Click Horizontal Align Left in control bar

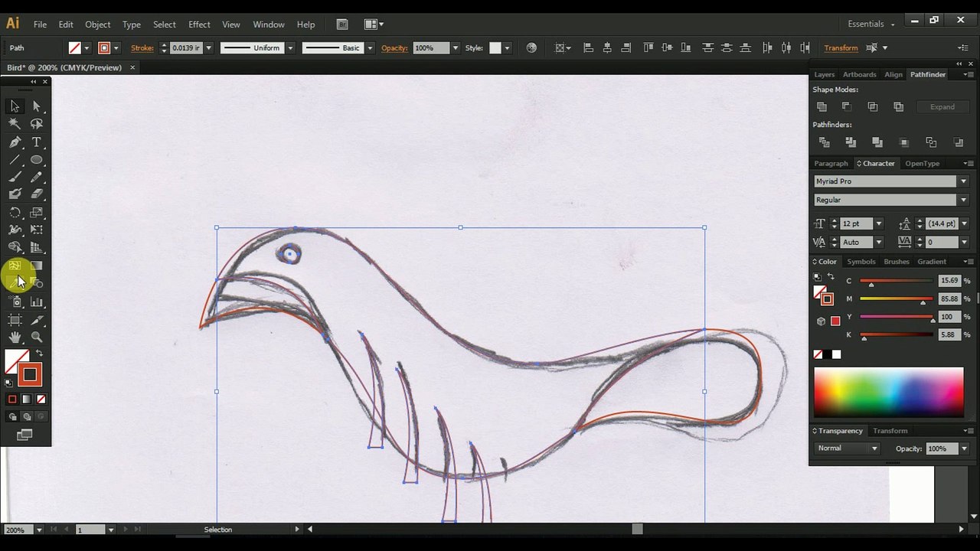[x=588, y=47]
